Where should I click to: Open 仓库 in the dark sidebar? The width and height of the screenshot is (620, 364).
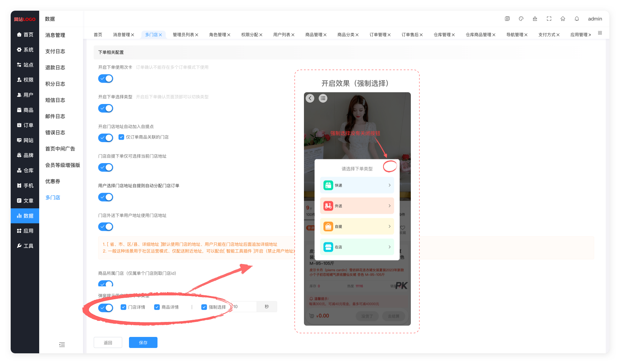(25, 171)
